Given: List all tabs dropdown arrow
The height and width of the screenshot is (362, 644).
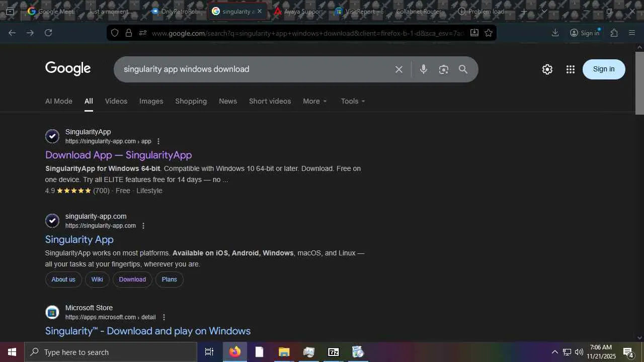Looking at the screenshot, I should (x=544, y=11).
